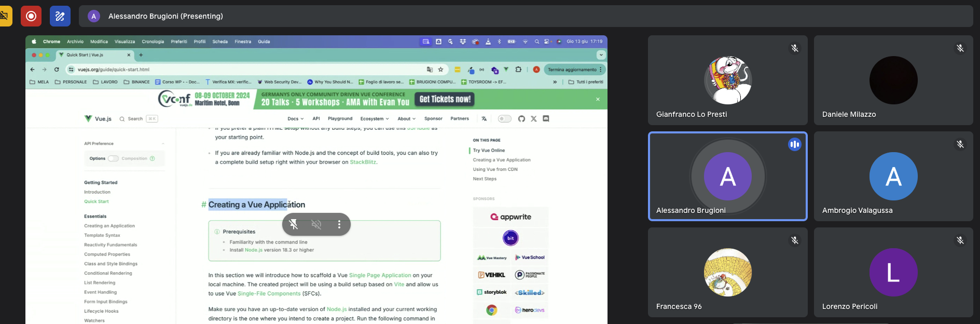Open the Chrome extensions puzzle icon
This screenshot has height=324, width=980.
518,70
